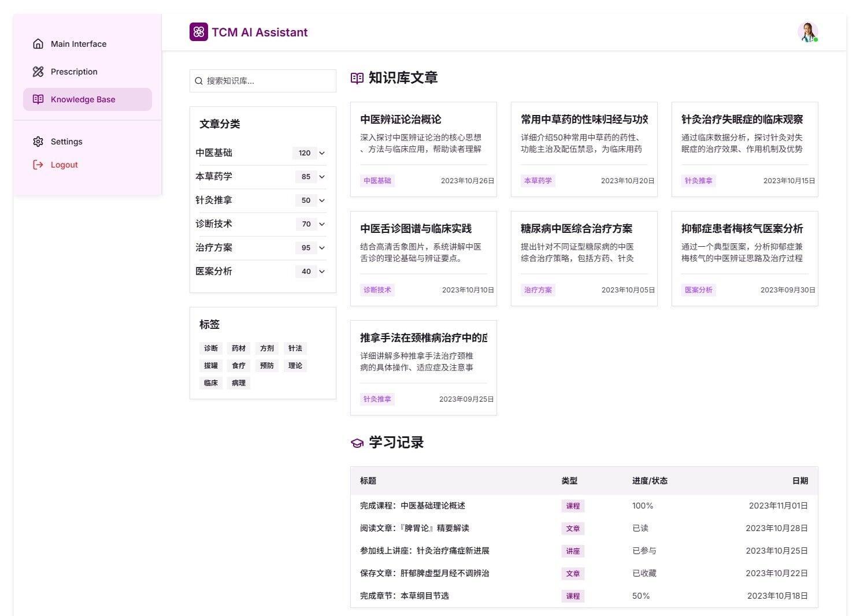The width and height of the screenshot is (860, 616).
Task: Click the Settings gear icon
Action: 38,142
